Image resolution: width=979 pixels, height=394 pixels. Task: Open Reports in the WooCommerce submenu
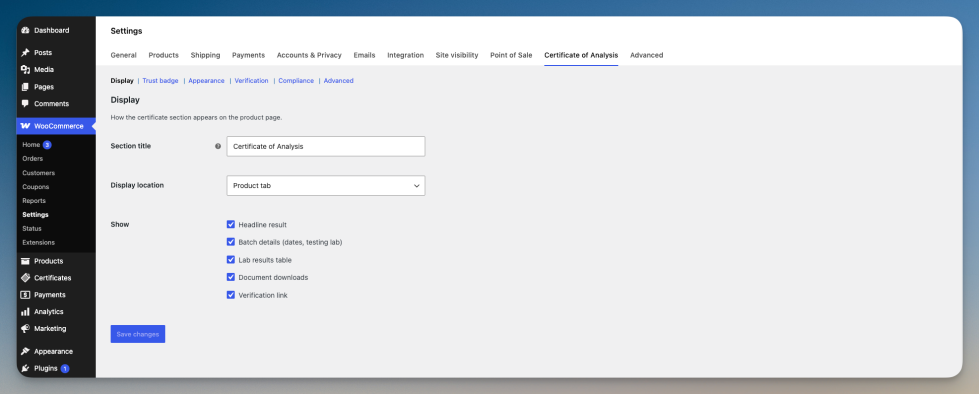[x=34, y=200]
